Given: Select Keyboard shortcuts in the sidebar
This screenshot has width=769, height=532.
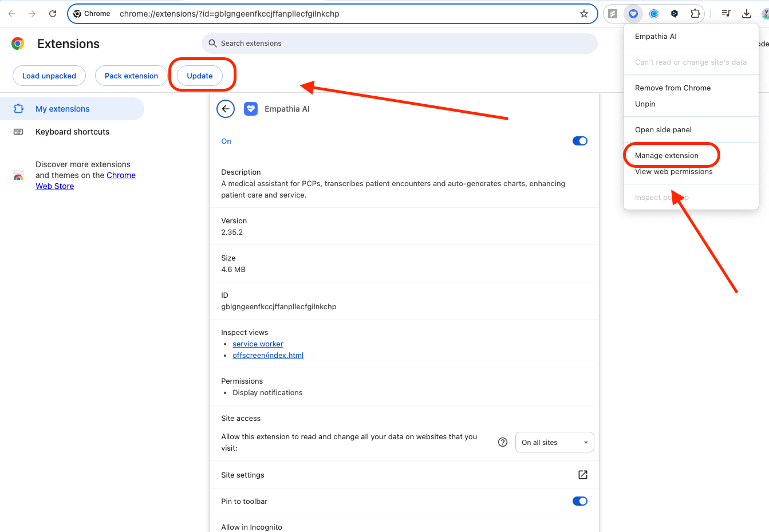Looking at the screenshot, I should click(x=72, y=132).
